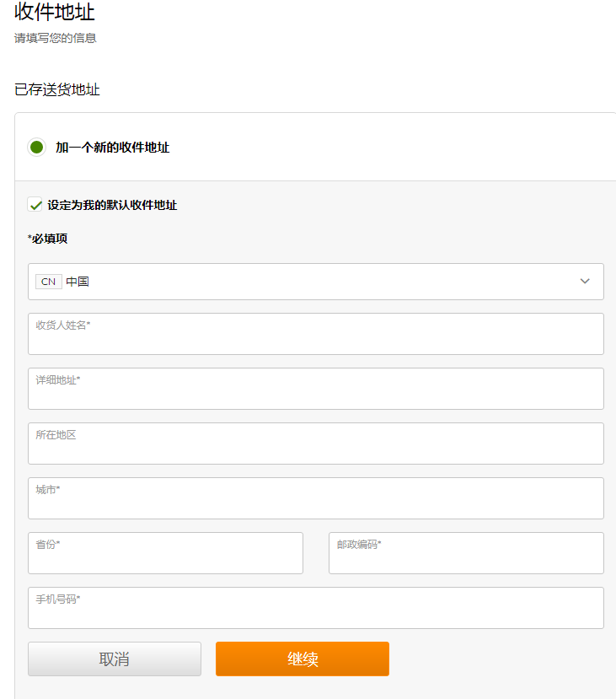This screenshot has height=699, width=616.
Task: Click the 邮政编码 field
Action: [x=466, y=552]
